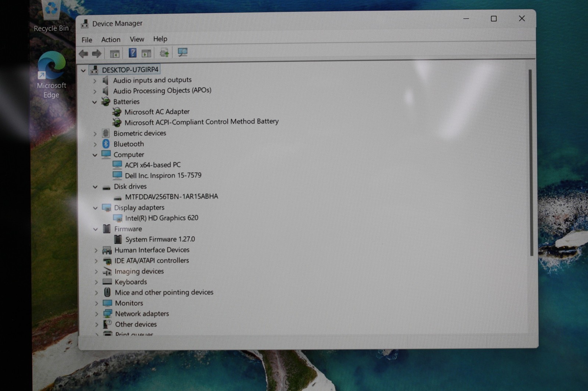Collapse the Firmware category
Screen dimensions: 588x391
point(96,229)
